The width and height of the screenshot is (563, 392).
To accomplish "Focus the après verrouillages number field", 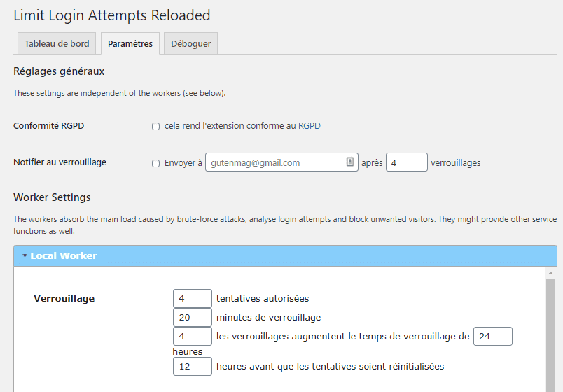I will click(406, 162).
